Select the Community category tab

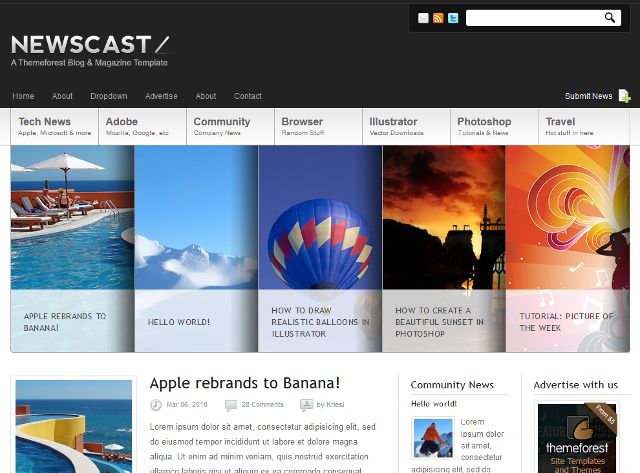pyautogui.click(x=231, y=127)
